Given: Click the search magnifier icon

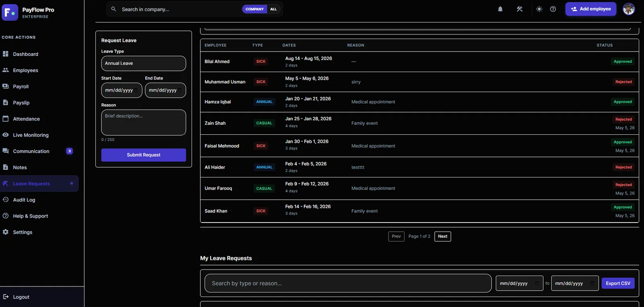Looking at the screenshot, I should [114, 9].
